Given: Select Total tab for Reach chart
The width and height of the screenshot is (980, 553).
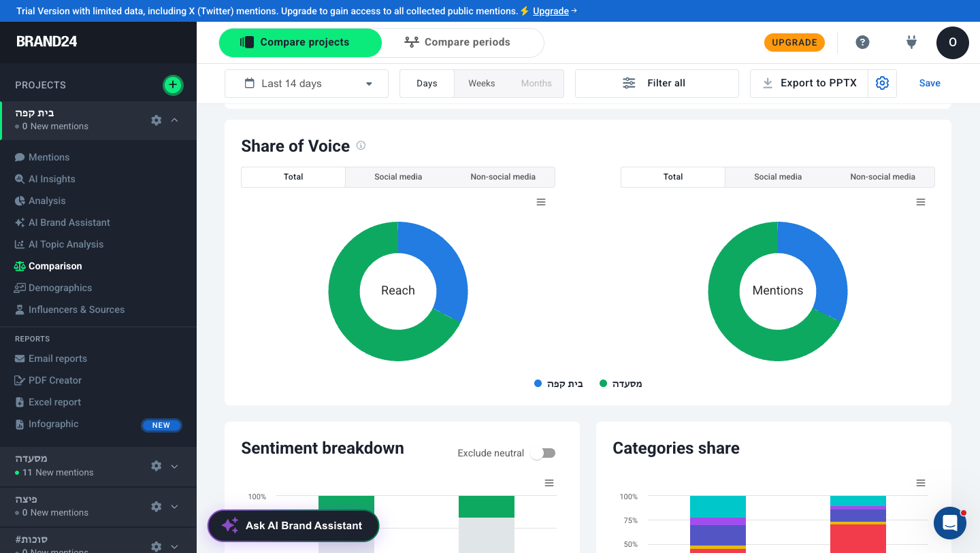Looking at the screenshot, I should pyautogui.click(x=293, y=177).
